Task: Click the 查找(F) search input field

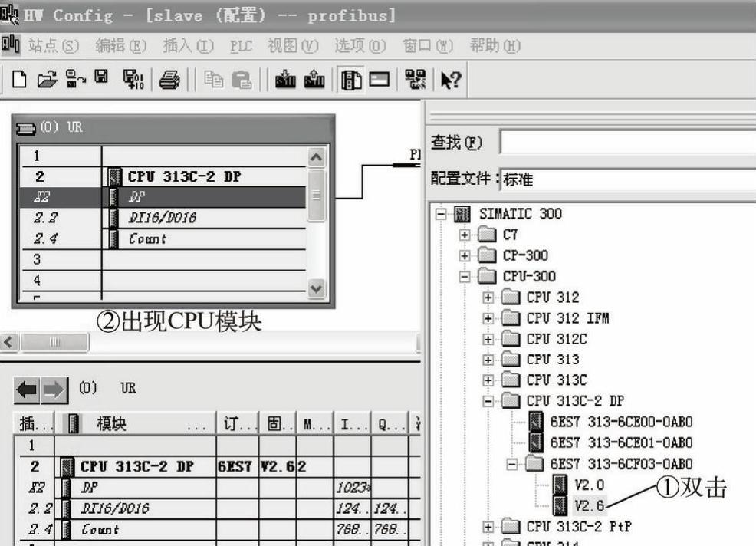Action: pyautogui.click(x=628, y=142)
